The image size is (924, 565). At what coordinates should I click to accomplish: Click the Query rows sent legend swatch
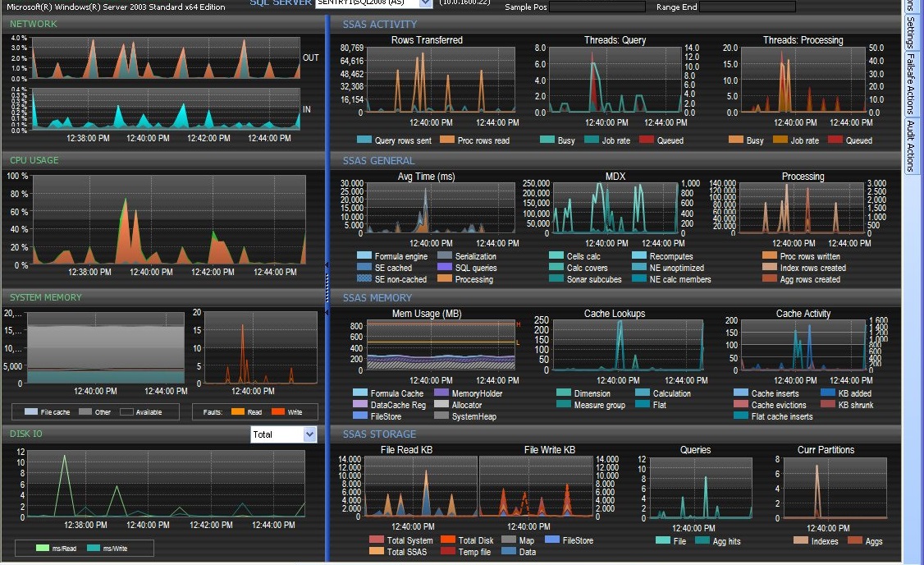click(364, 140)
